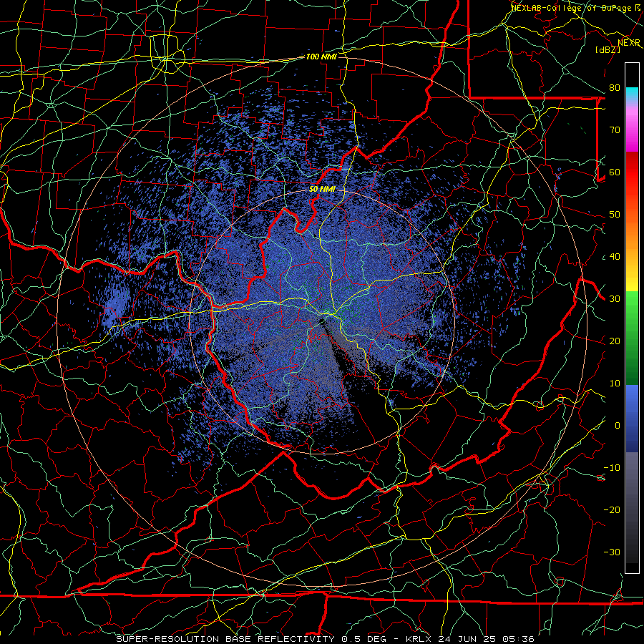Click the 100 NMI range ring label
This screenshot has width=644, height=644.
pos(321,57)
